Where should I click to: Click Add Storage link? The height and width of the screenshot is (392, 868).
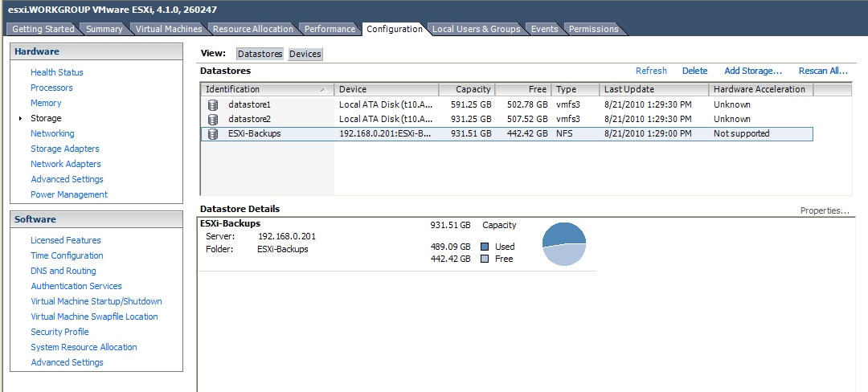[x=753, y=71]
